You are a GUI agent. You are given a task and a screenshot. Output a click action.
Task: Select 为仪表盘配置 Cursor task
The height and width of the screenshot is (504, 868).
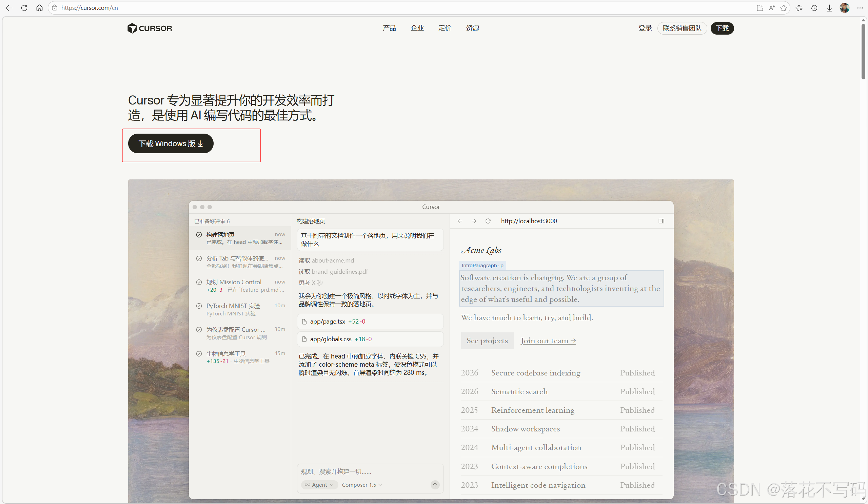click(240, 333)
